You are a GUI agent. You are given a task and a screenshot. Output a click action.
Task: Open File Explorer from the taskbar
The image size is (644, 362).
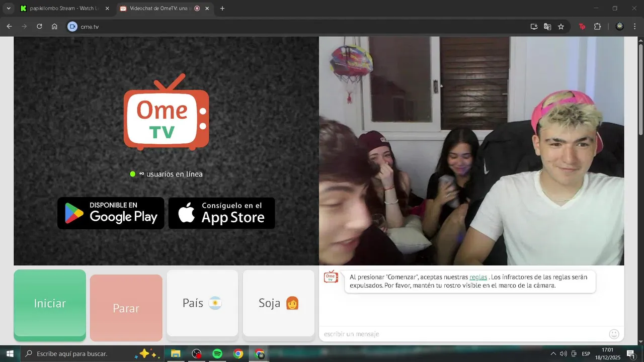pyautogui.click(x=176, y=354)
